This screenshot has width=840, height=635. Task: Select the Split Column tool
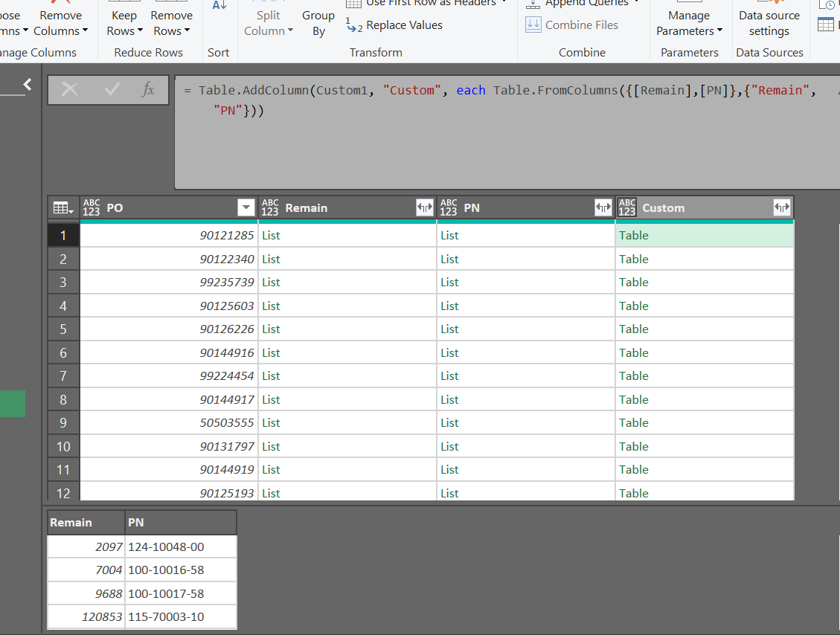pyautogui.click(x=269, y=23)
